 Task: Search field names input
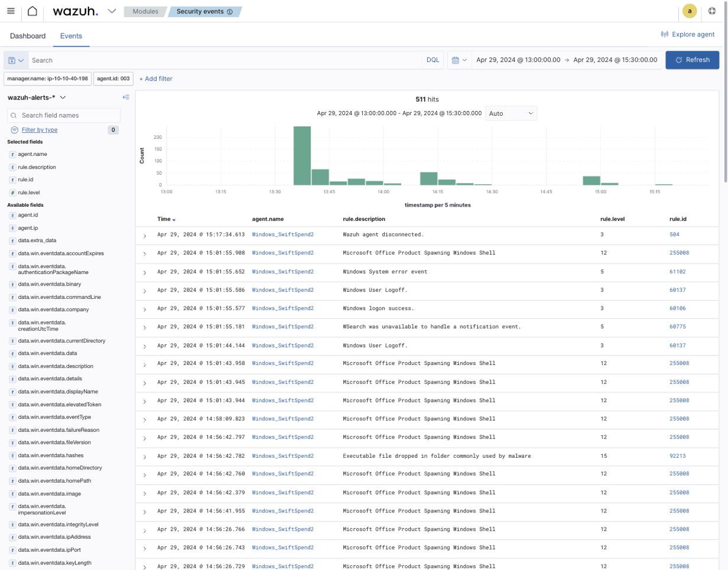tap(64, 115)
